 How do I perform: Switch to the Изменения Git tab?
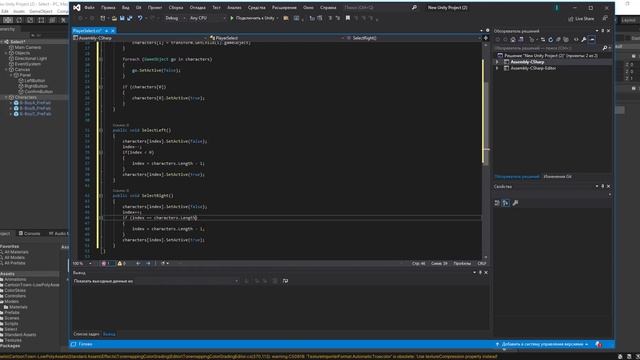557,177
